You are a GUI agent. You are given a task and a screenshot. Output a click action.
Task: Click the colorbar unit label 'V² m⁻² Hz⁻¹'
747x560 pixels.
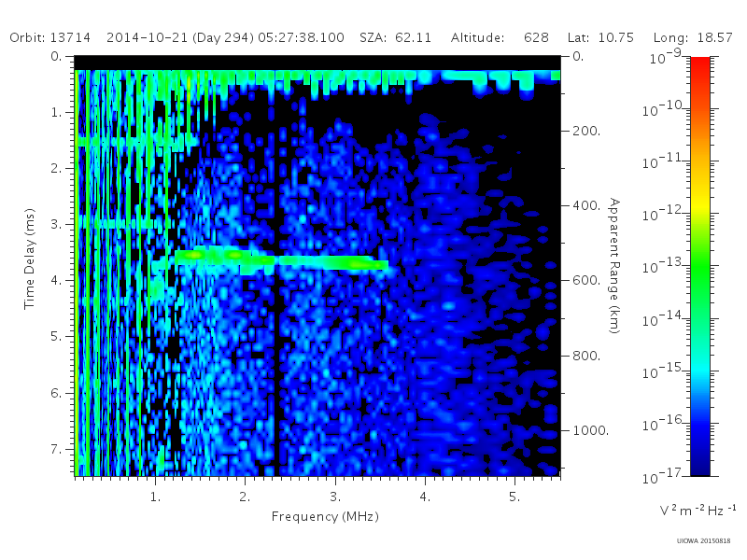pyautogui.click(x=698, y=510)
